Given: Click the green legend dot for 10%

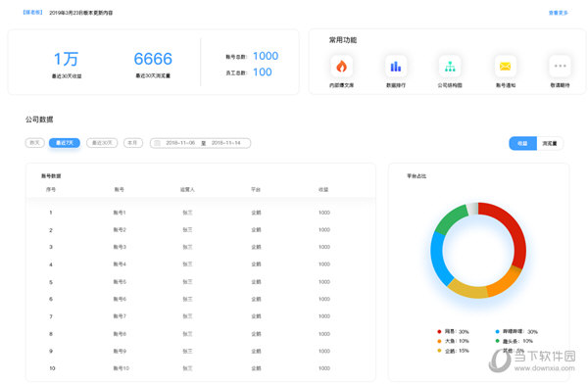Looking at the screenshot, I should click(497, 341).
